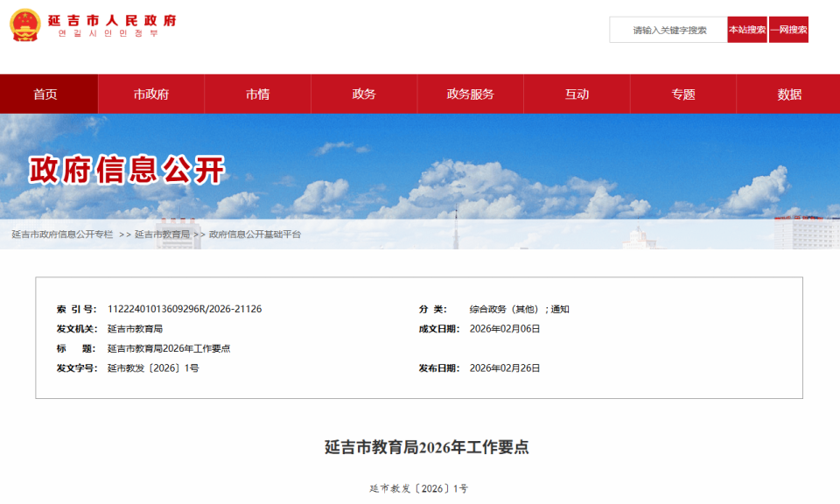Open the 首页 navigation menu
The width and height of the screenshot is (840, 504).
(48, 94)
